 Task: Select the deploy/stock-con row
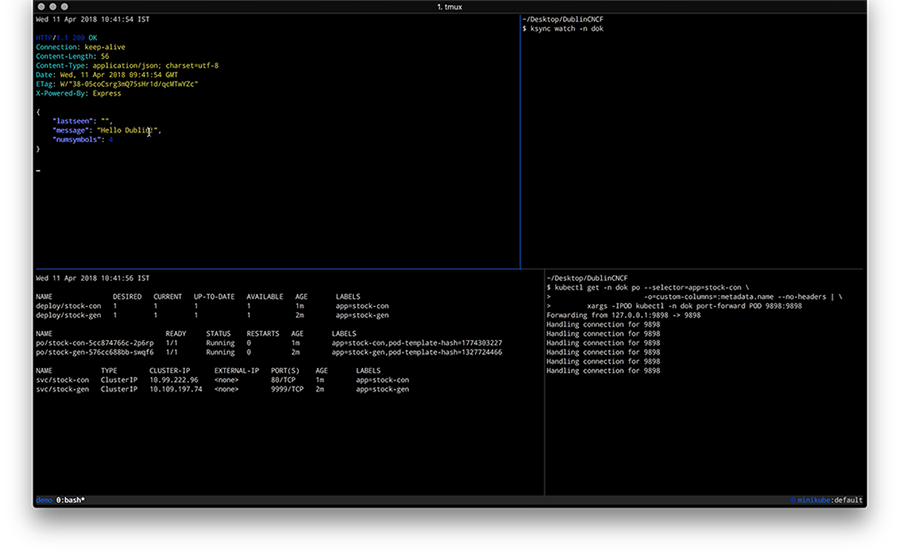click(68, 306)
